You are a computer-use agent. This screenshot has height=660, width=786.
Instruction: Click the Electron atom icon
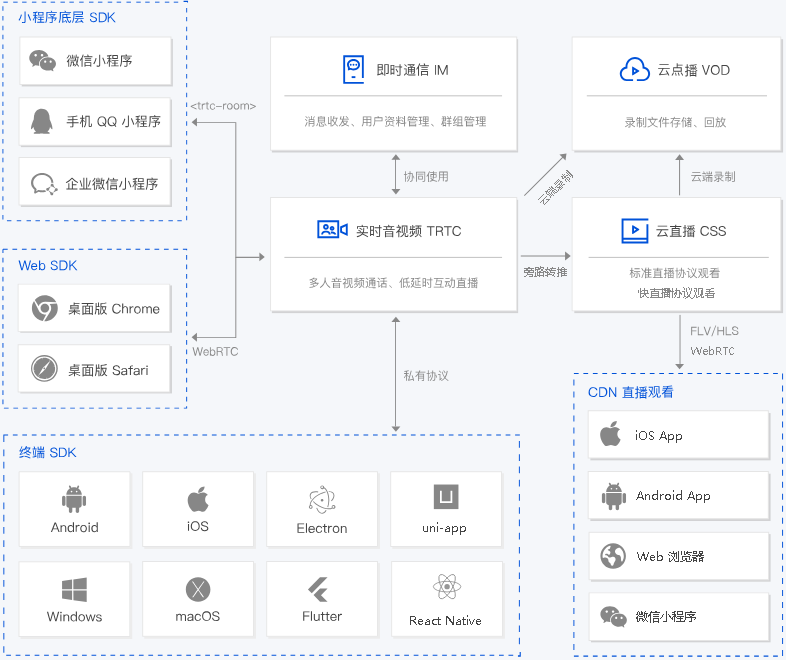(x=322, y=500)
